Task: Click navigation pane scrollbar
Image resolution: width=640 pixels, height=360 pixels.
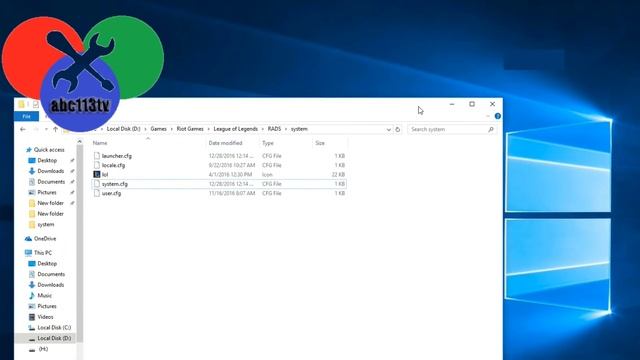Action: 80,244
